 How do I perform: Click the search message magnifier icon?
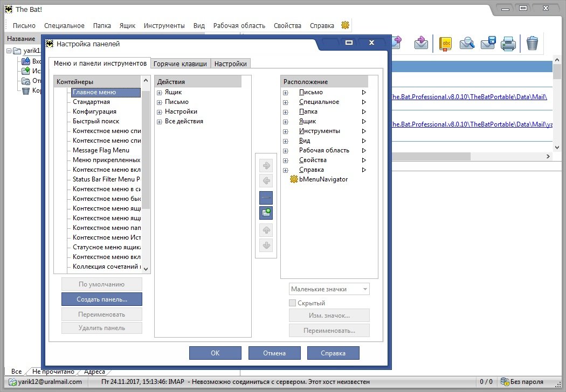[x=466, y=43]
